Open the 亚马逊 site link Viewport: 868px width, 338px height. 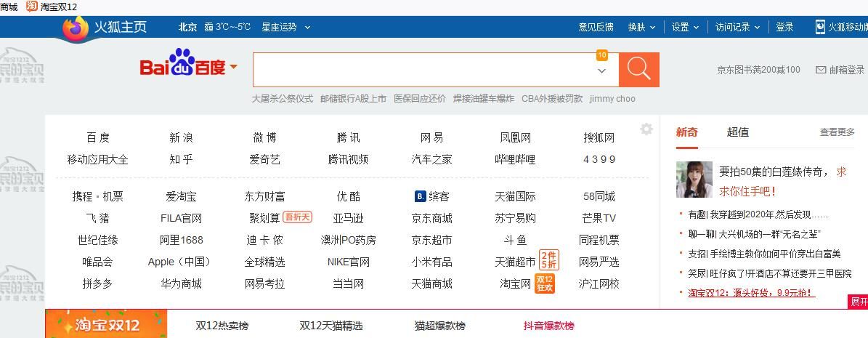348,218
